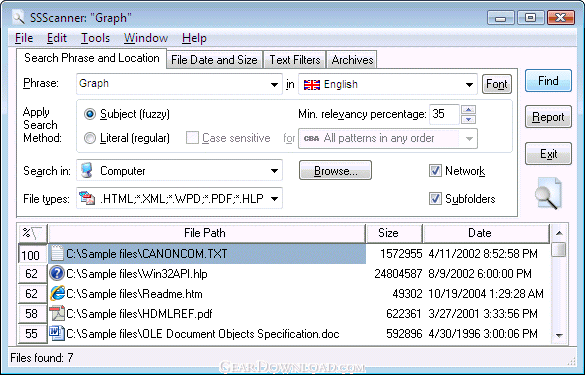Expand the Search in Computer dropdown

coord(274,171)
